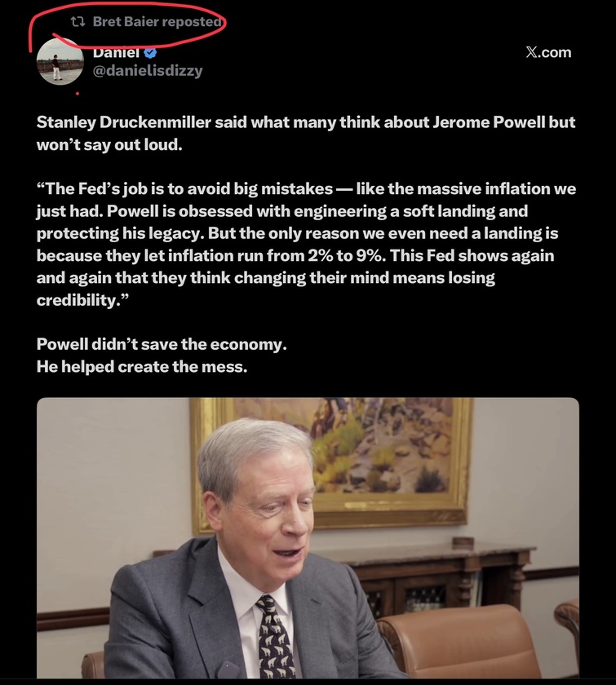
Task: Open Daniel's round profile avatar
Action: 60,62
